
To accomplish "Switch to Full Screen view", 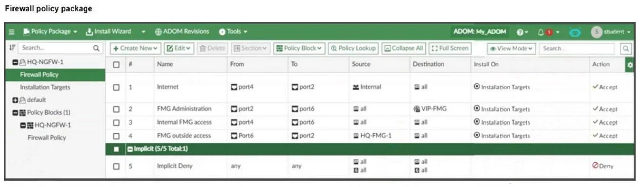I will [x=450, y=48].
